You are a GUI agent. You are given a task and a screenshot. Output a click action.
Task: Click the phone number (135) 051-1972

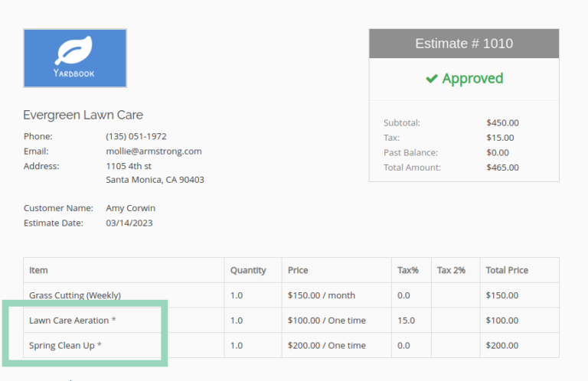(x=136, y=137)
